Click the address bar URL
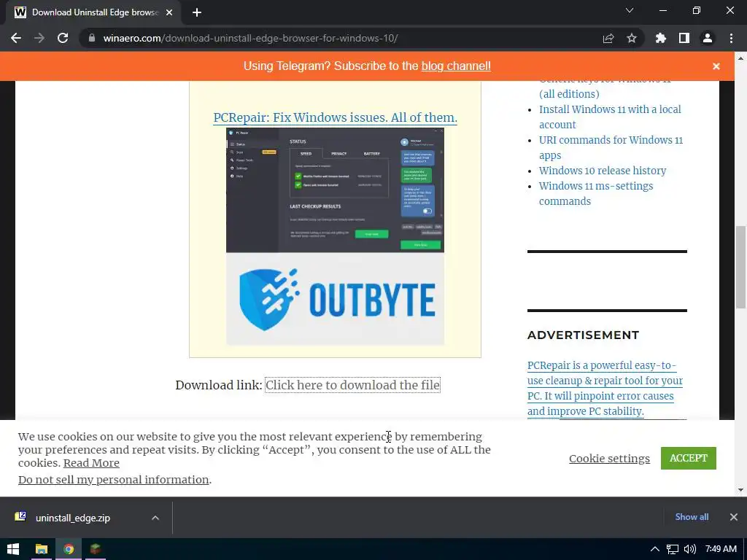The image size is (747, 560). (251, 38)
